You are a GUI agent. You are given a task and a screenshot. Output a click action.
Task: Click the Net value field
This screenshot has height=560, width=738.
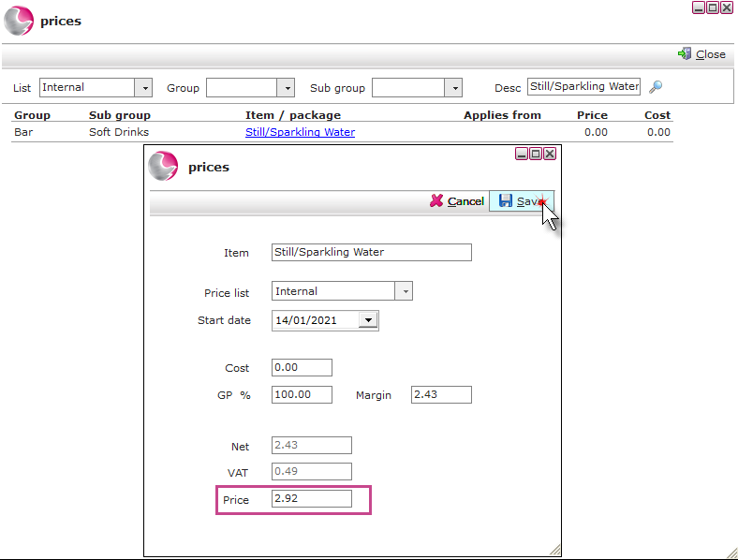tap(312, 445)
